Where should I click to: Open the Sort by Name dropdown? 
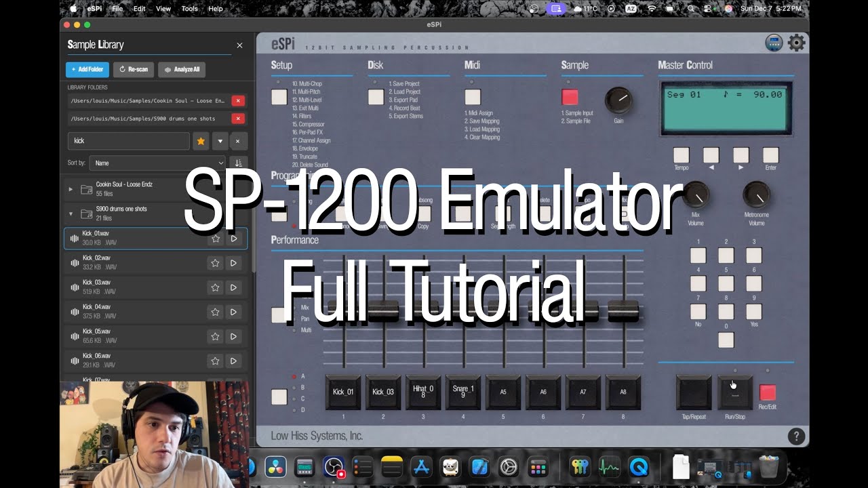[x=157, y=163]
